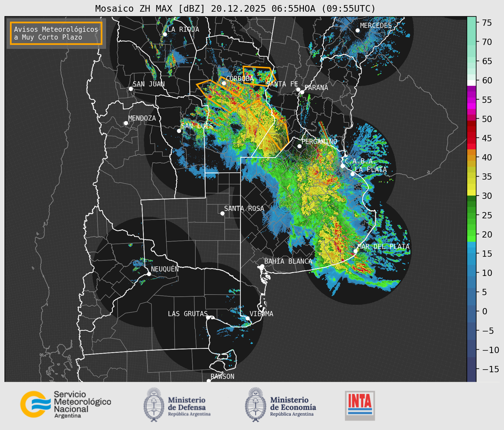Click the blue 10 dBZ scale band
The width and height of the screenshot is (504, 430).
(471, 272)
